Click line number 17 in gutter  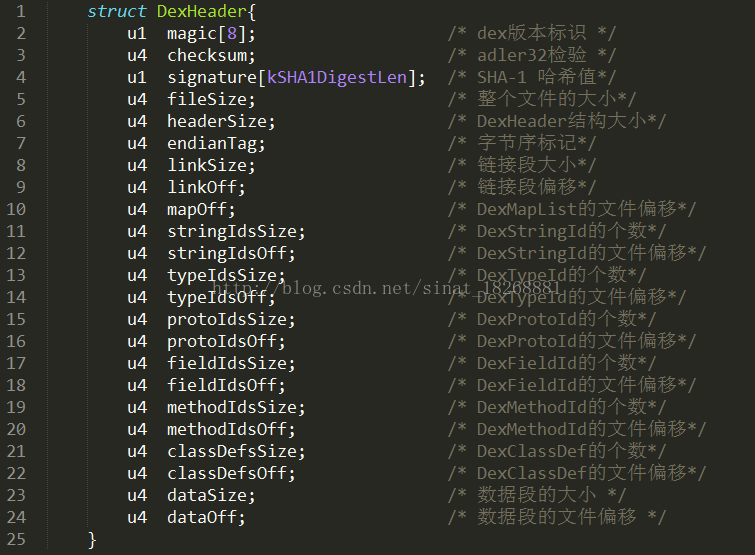point(16,363)
